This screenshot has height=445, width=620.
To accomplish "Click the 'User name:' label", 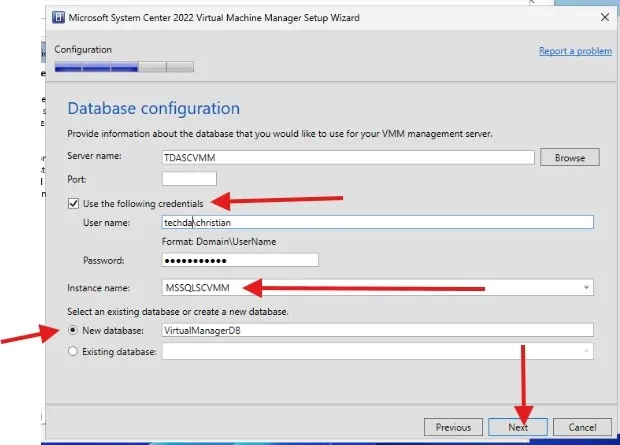I will pyautogui.click(x=106, y=223).
